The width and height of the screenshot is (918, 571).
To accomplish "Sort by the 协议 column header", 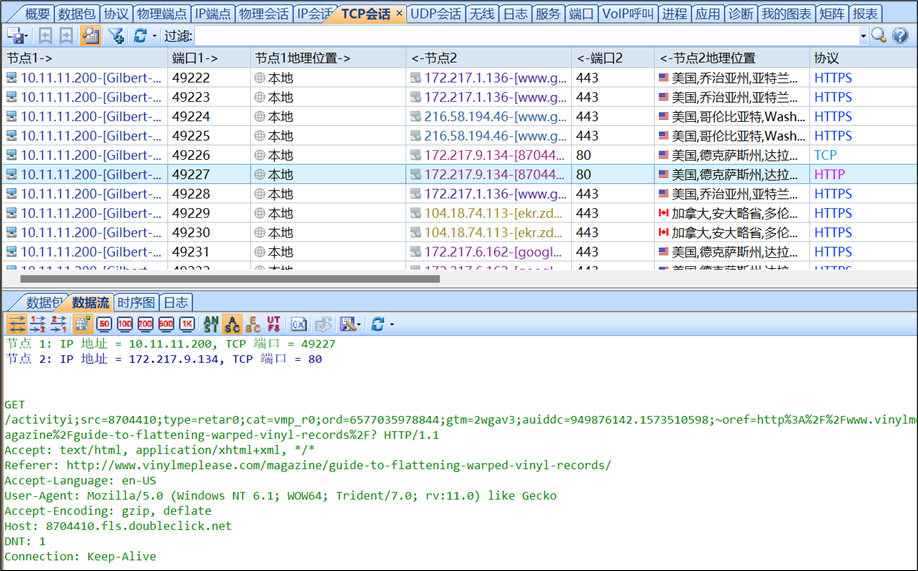I will (826, 58).
